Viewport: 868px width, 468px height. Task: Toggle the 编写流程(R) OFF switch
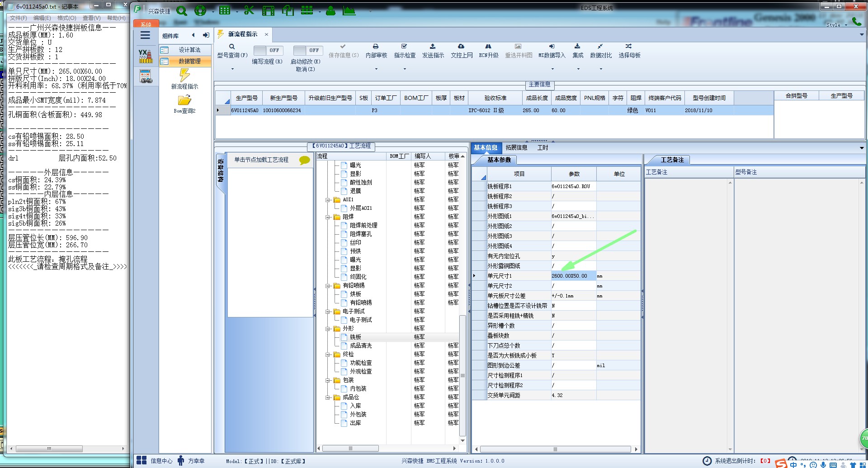click(x=268, y=50)
